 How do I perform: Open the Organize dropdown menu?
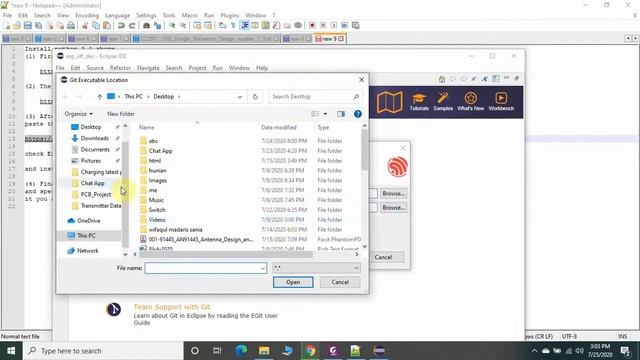click(78, 114)
